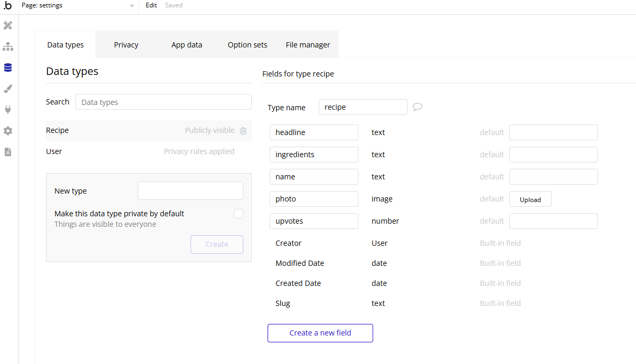Delete the Recipe data type trash icon
636x364 pixels.
(x=243, y=131)
